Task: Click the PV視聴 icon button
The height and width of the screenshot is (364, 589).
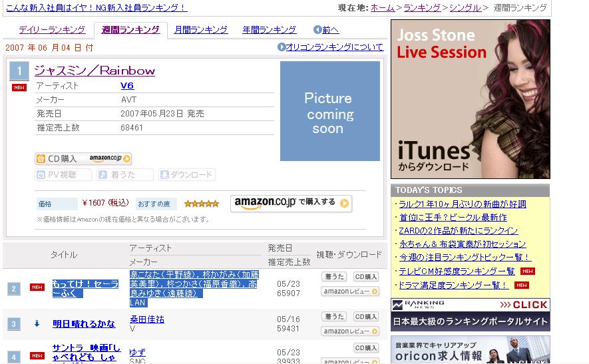Action: point(63,174)
